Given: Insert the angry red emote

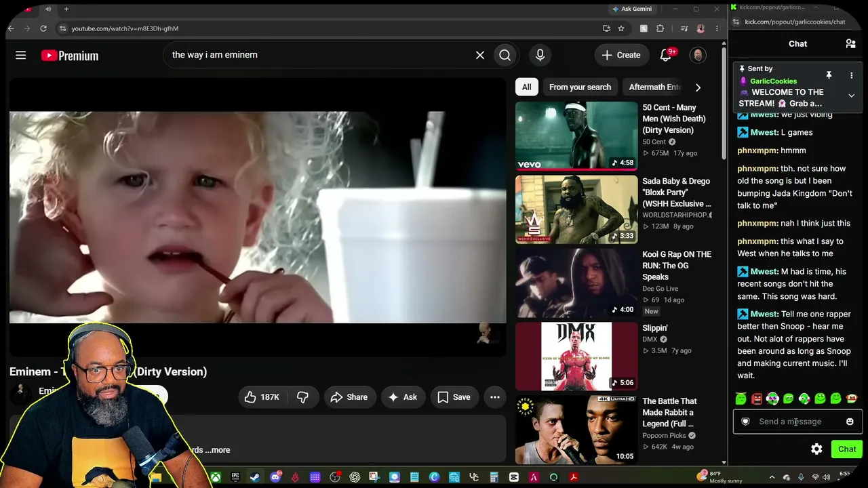Looking at the screenshot, I should (757, 399).
